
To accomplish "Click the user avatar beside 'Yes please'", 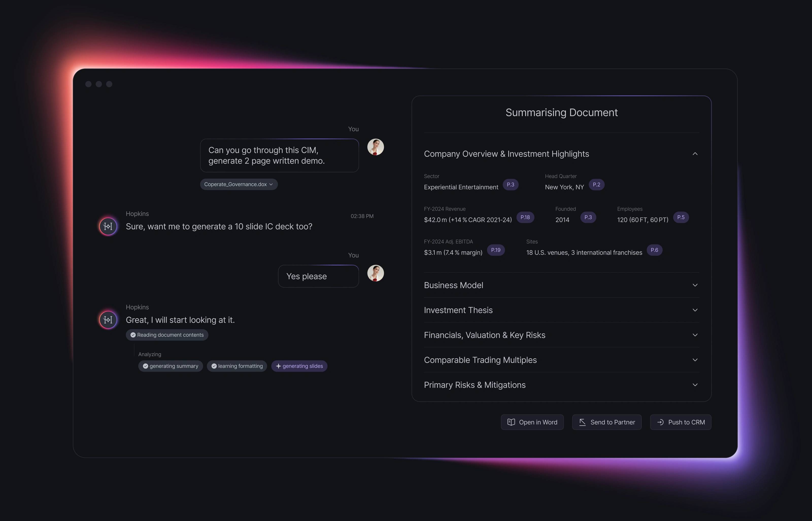I will point(376,273).
